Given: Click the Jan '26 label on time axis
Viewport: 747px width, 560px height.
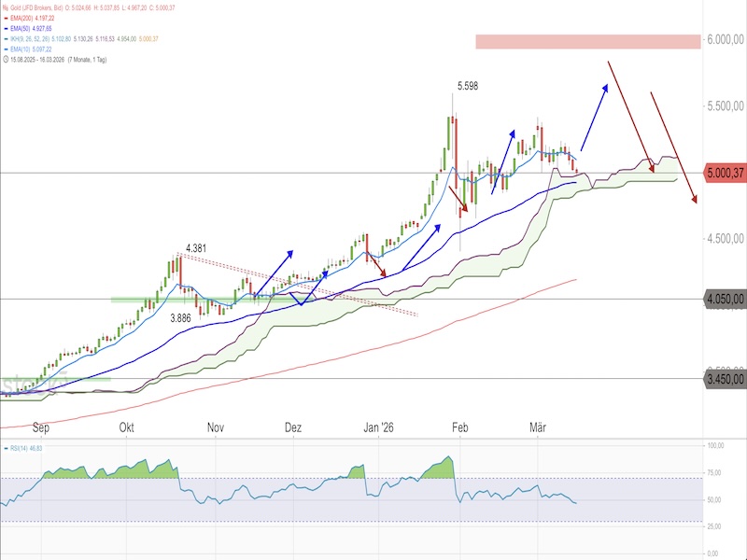Looking at the screenshot, I should [378, 427].
